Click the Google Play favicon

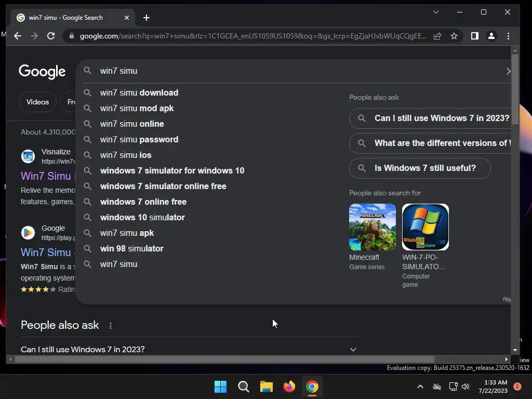point(28,233)
